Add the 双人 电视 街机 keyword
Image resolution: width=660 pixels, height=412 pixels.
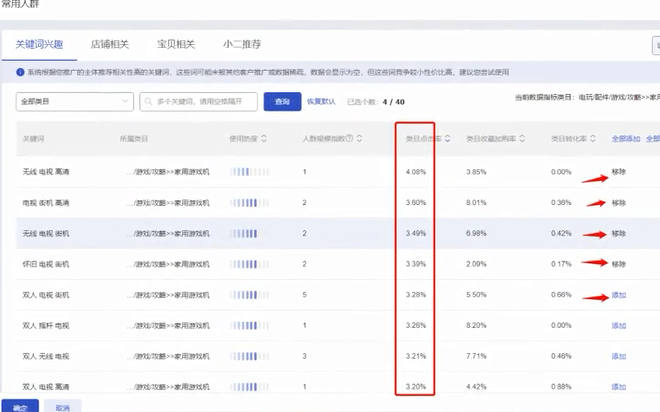coord(619,295)
